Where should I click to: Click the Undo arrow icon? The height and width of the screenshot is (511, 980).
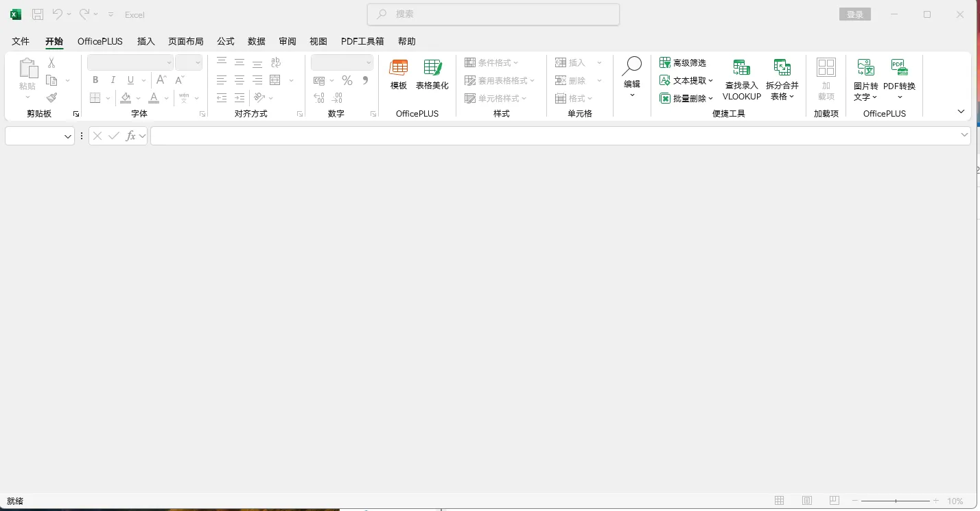[58, 14]
